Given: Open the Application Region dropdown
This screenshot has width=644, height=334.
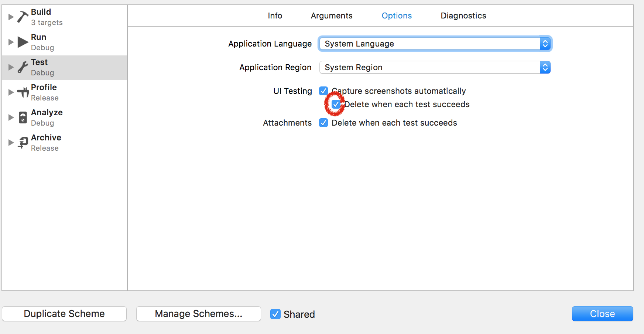Looking at the screenshot, I should pos(435,67).
